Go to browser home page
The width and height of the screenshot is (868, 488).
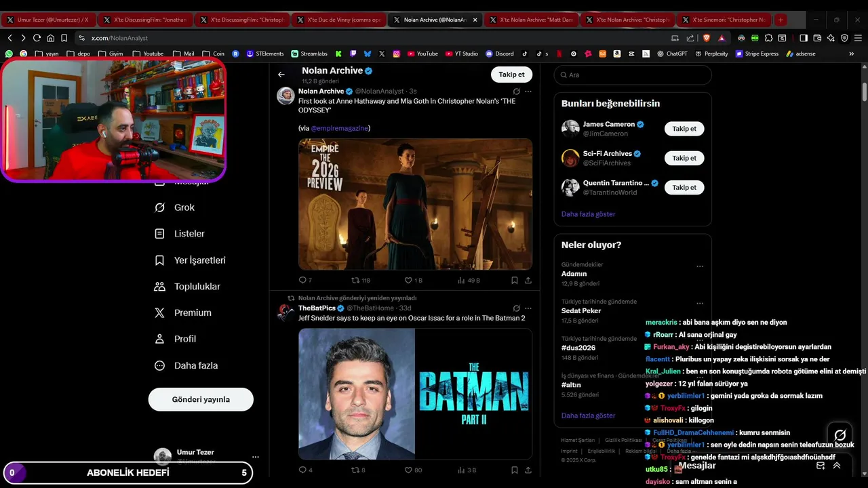click(x=50, y=38)
